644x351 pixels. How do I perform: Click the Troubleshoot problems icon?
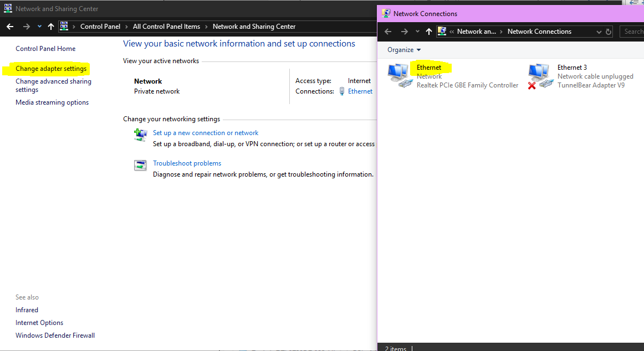(x=140, y=164)
